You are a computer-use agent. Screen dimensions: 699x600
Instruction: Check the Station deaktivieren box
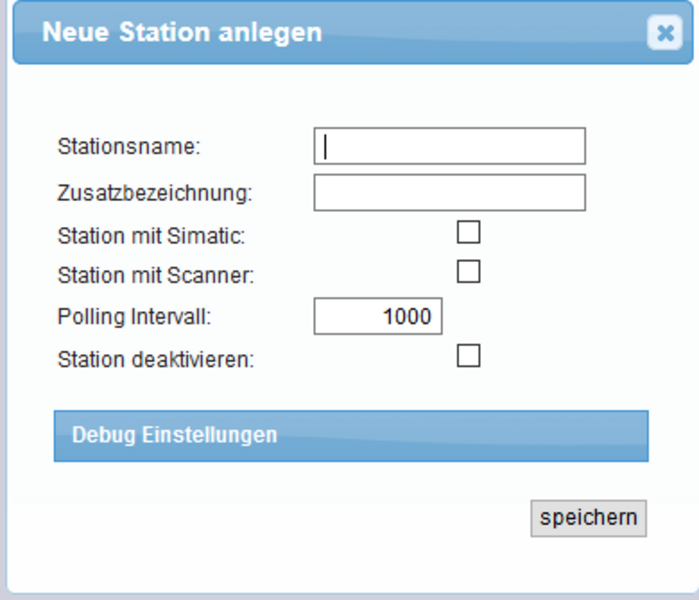point(468,356)
